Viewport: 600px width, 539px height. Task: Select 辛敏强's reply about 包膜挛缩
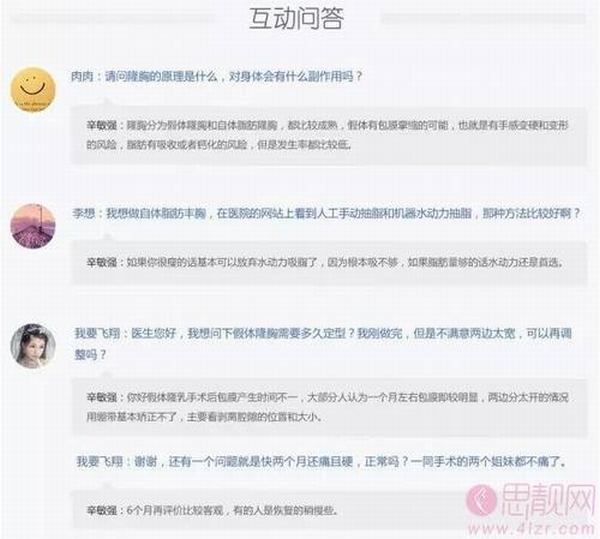coord(328,135)
